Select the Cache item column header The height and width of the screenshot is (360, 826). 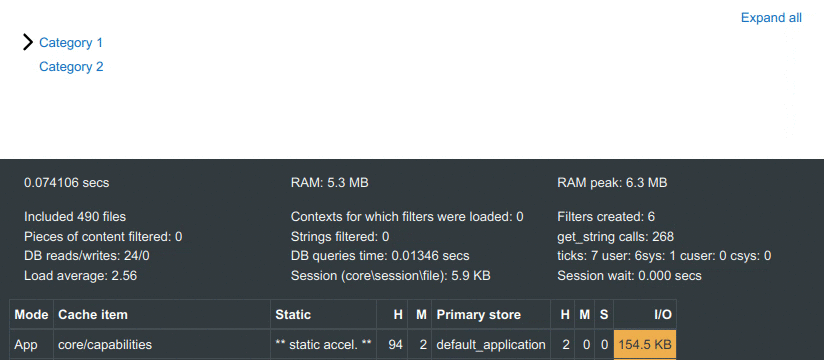162,315
